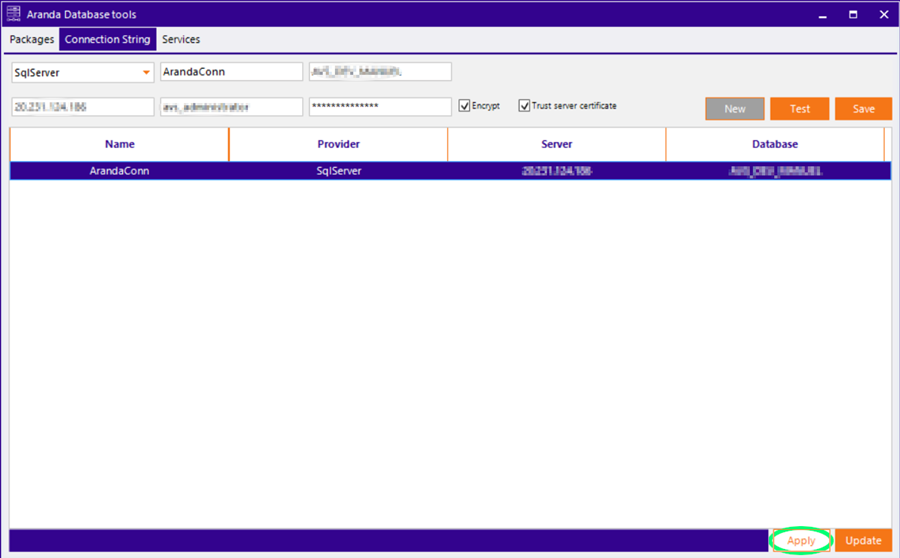Click the SqlServer cell in the ArandaConn row
The image size is (900, 558).
point(339,171)
